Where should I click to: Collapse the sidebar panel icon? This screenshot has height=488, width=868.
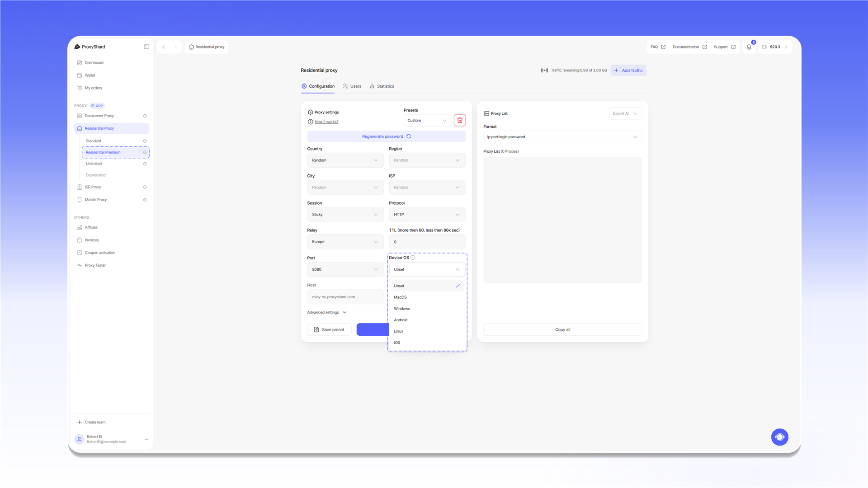pos(146,47)
